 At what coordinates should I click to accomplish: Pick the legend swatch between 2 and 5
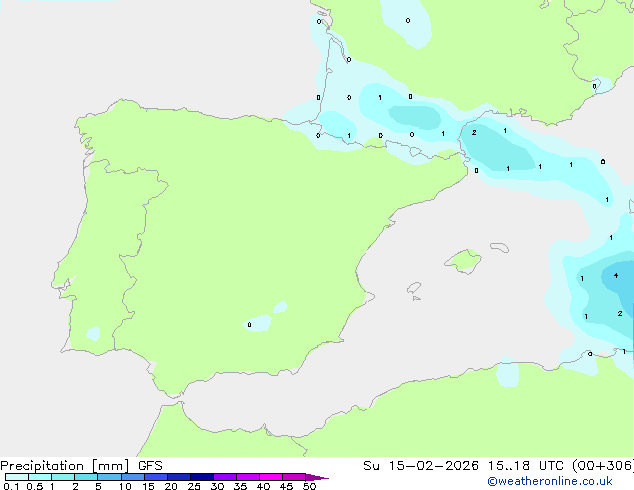pos(86,477)
